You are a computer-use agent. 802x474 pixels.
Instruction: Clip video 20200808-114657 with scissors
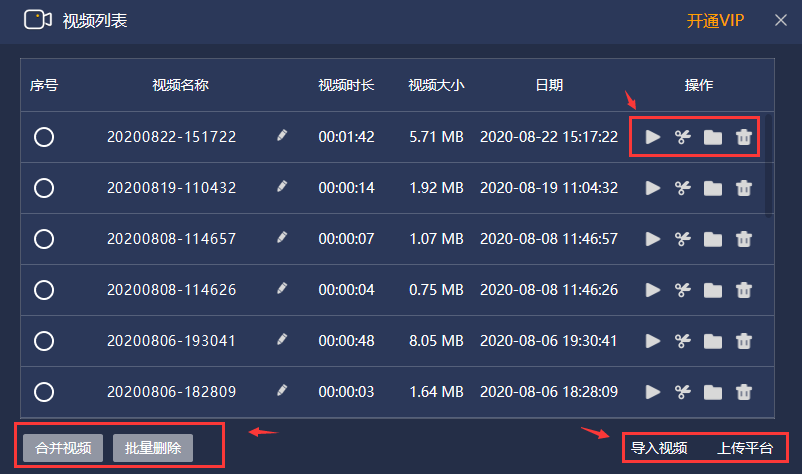tap(683, 239)
